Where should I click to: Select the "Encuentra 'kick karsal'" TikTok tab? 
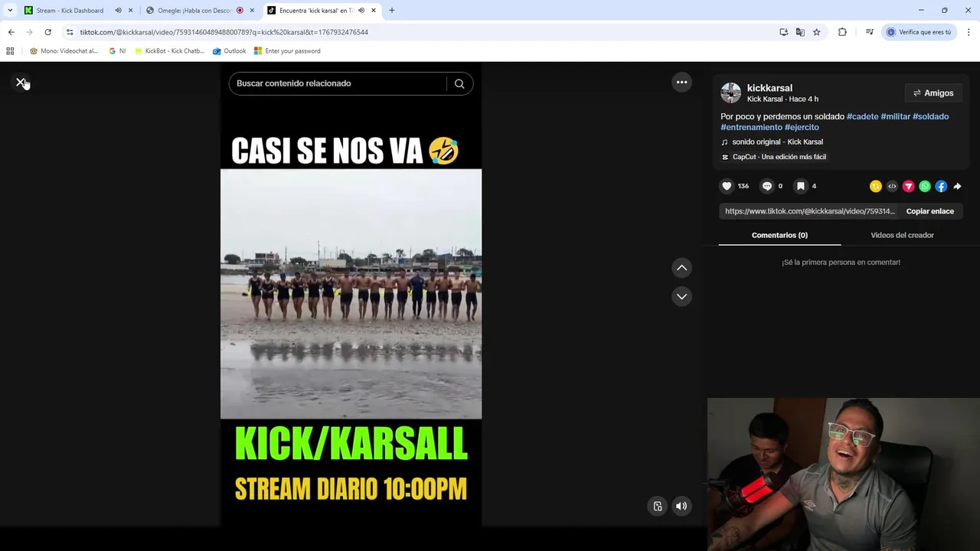coord(315,11)
